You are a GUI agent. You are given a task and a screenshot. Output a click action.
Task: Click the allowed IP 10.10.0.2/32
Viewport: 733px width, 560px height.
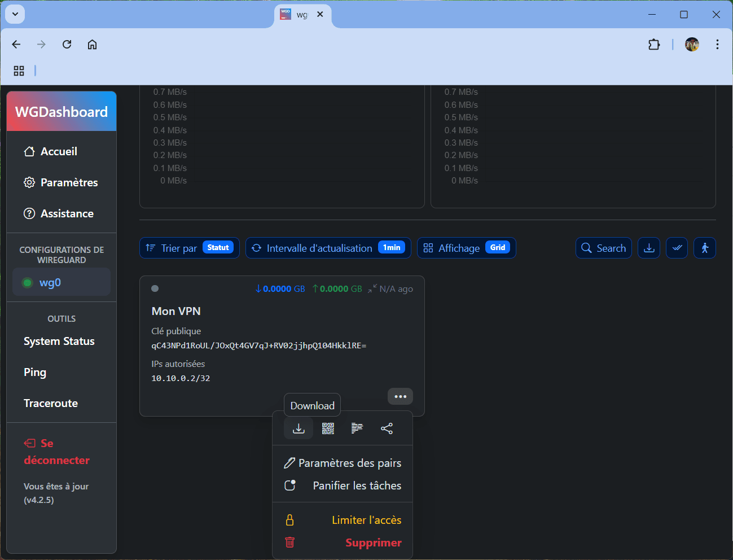pos(181,378)
